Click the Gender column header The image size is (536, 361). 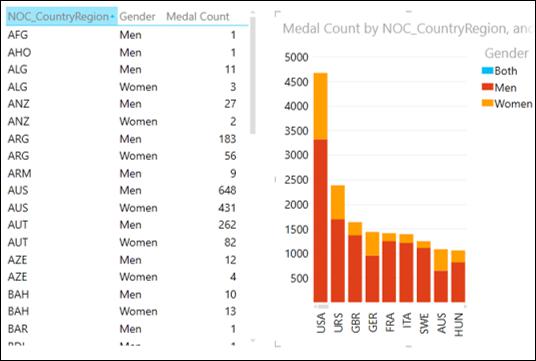pyautogui.click(x=137, y=16)
